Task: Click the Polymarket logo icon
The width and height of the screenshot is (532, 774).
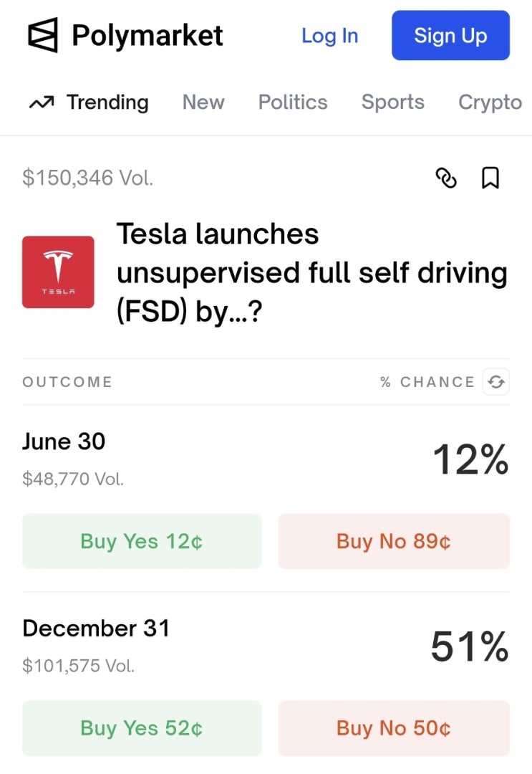Action: pos(42,35)
